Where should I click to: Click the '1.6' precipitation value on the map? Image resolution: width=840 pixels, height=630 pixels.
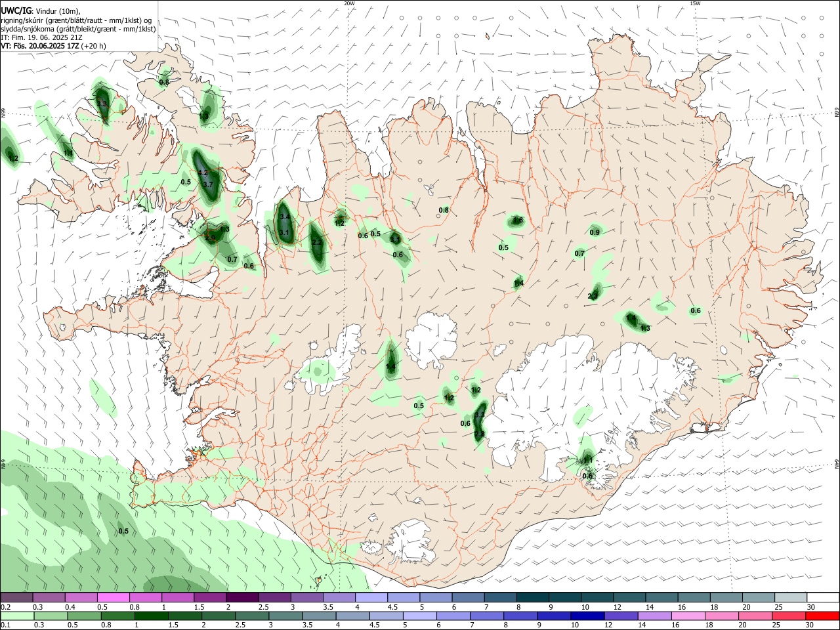coord(518,220)
